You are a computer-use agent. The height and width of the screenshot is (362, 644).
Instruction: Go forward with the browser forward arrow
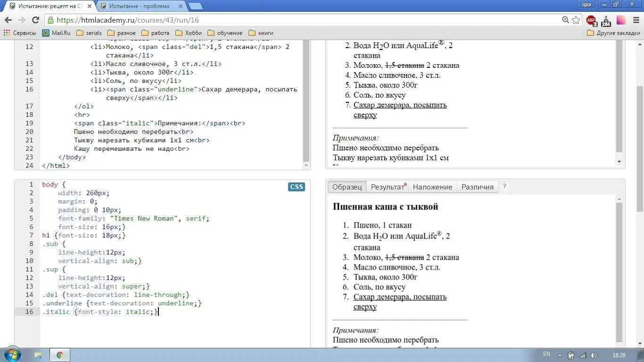(22, 20)
